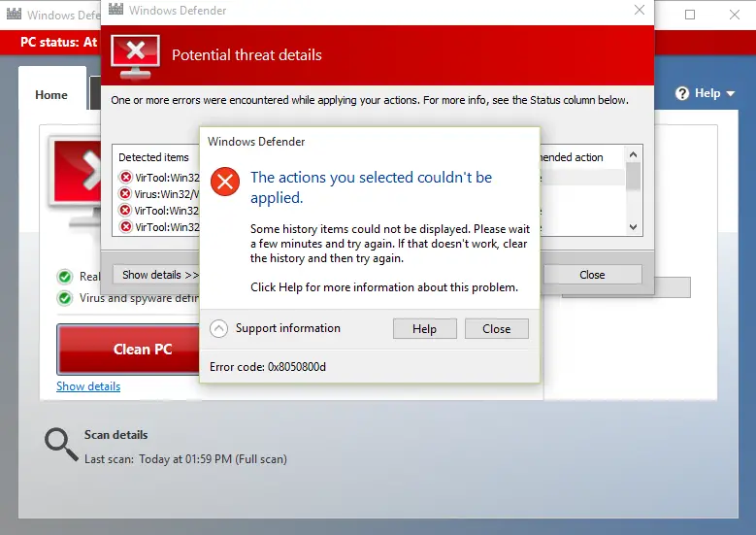This screenshot has height=535, width=756.
Task: Click the red X icon beside Virus:Win32 item
Action: click(x=125, y=194)
